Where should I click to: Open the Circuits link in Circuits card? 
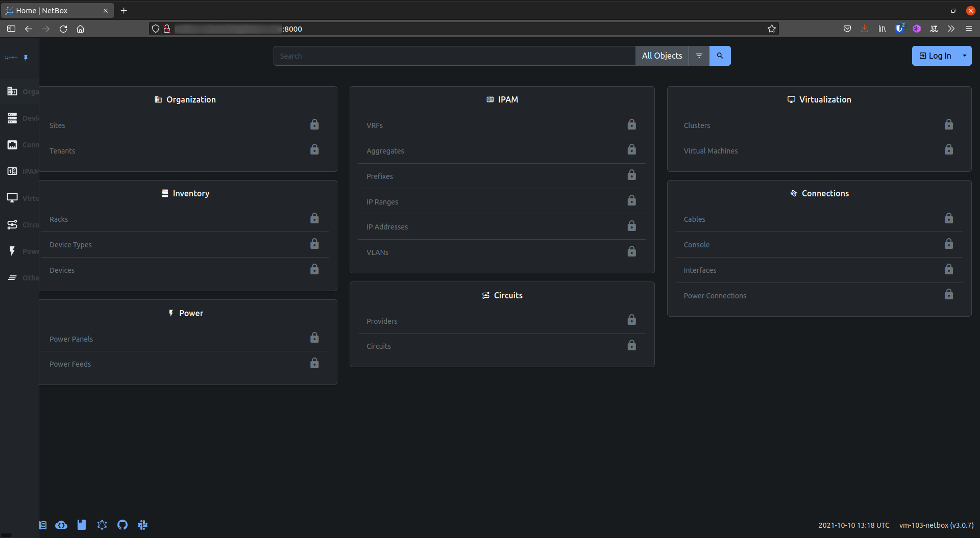click(x=379, y=346)
